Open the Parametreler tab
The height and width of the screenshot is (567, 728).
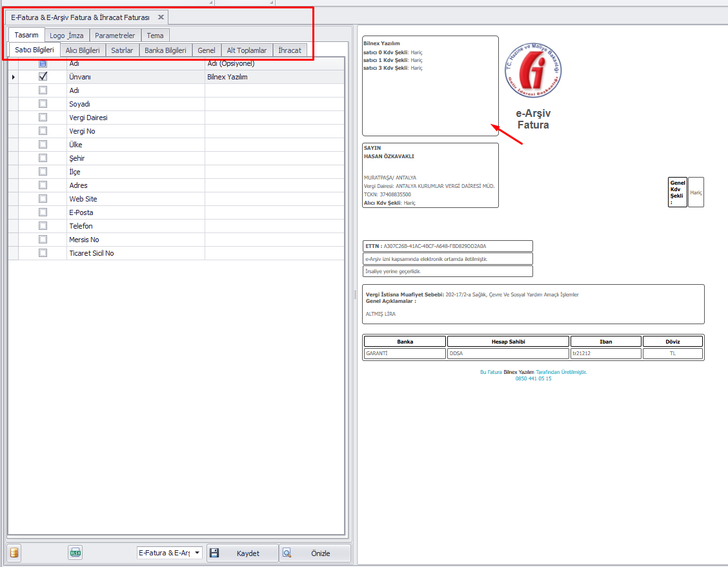(115, 36)
